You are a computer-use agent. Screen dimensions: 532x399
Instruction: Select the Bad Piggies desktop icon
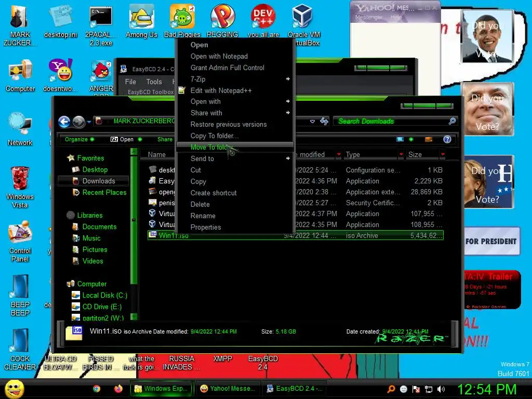[182, 20]
